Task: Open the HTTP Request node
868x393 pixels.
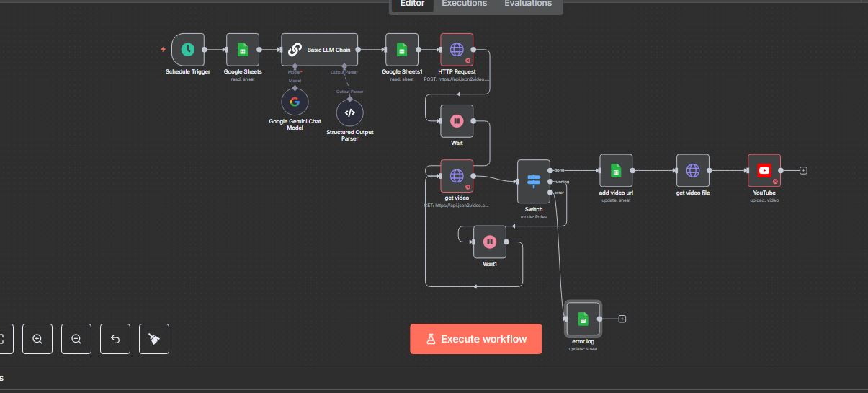Action: point(457,50)
